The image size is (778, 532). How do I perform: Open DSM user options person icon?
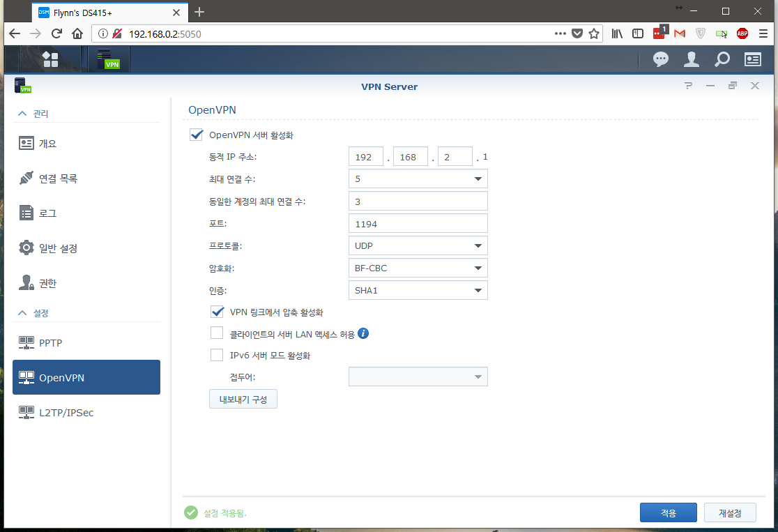pyautogui.click(x=691, y=59)
